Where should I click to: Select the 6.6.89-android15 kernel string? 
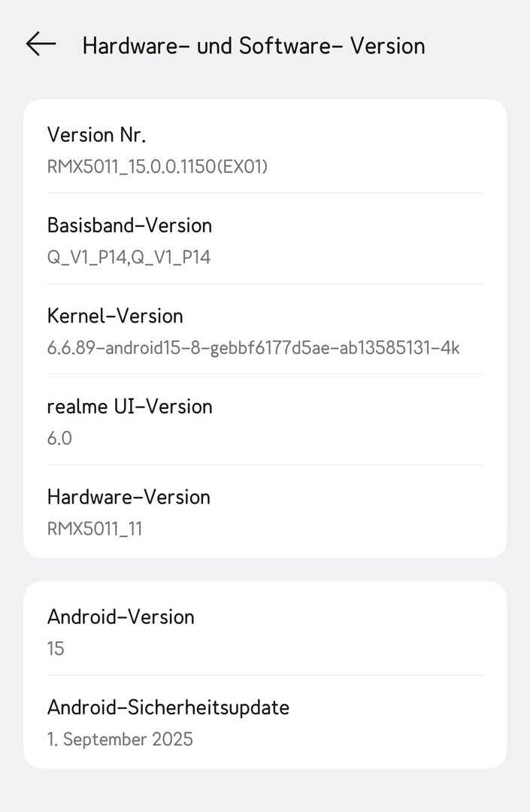(253, 347)
